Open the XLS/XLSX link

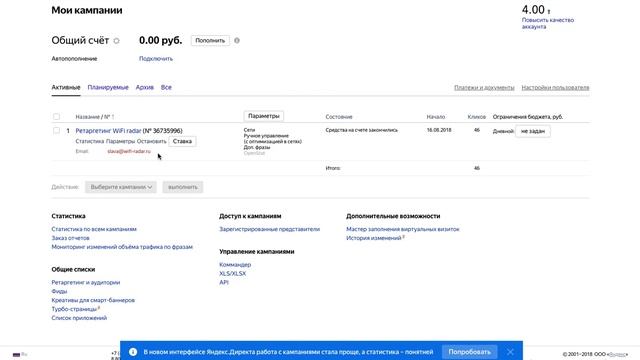233,273
